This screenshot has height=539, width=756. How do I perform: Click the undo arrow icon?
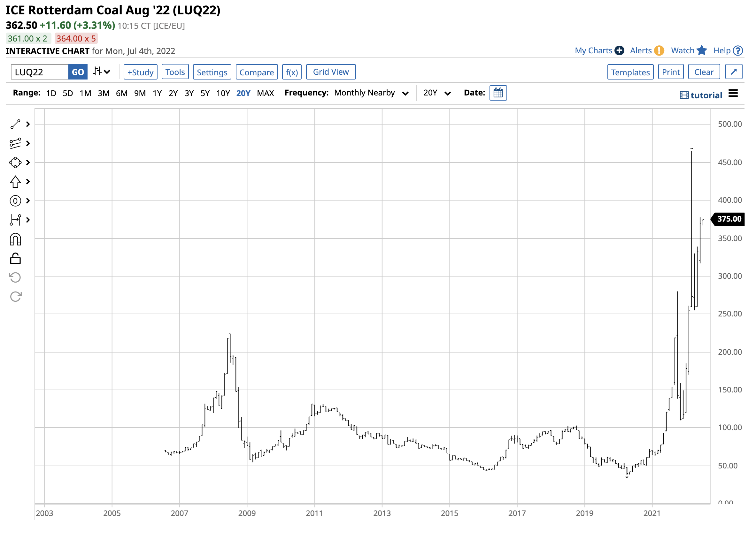(x=15, y=278)
